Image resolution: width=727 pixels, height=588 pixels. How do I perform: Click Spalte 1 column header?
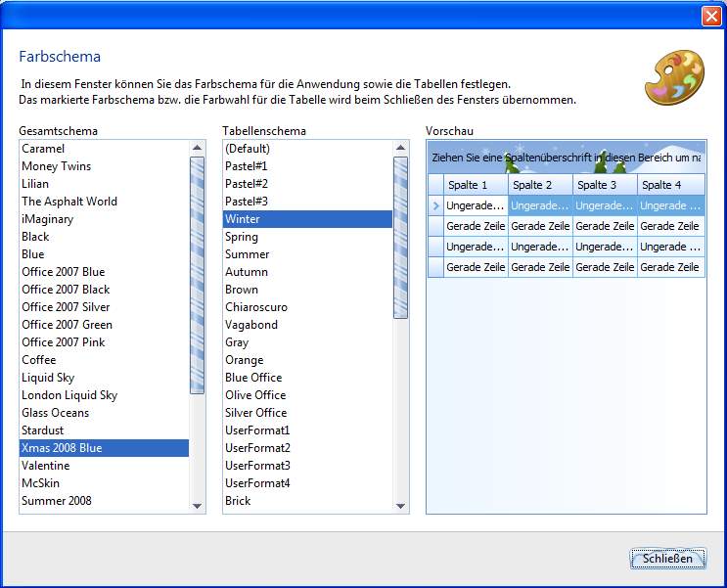click(476, 185)
